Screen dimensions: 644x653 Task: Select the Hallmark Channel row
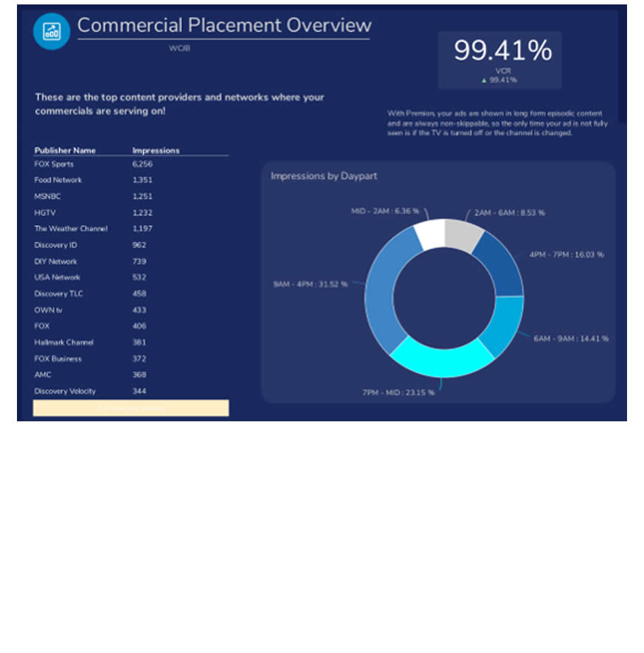point(63,342)
